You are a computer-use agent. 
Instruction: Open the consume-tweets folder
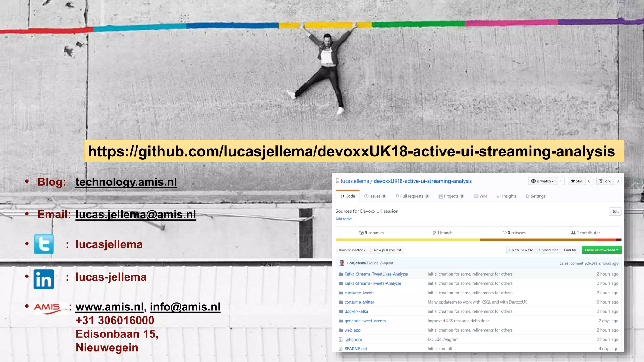359,293
